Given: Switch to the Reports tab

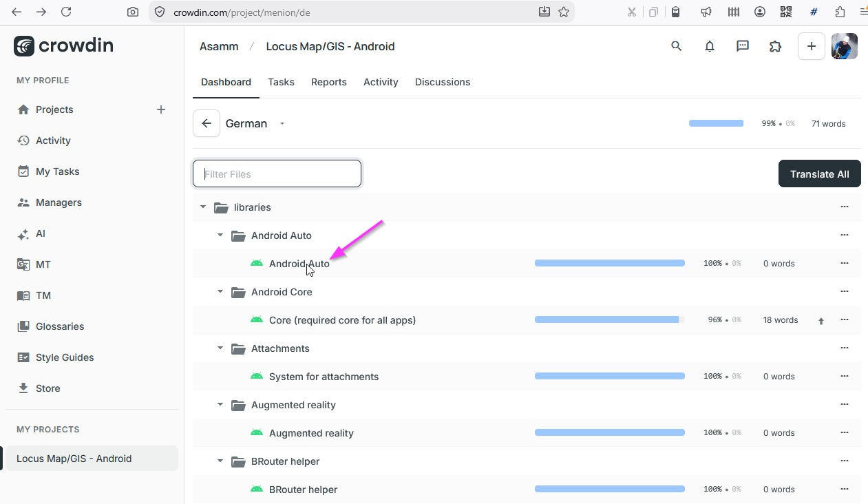Looking at the screenshot, I should click(x=329, y=82).
